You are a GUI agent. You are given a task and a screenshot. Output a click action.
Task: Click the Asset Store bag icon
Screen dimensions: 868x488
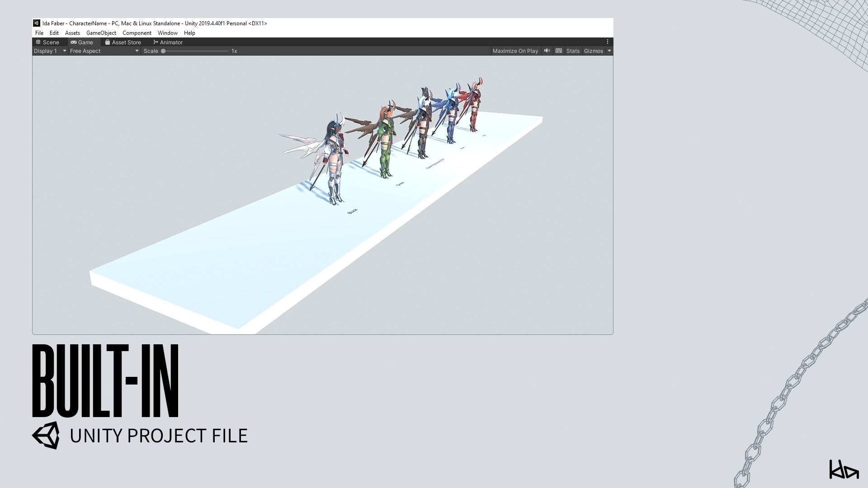coord(108,42)
